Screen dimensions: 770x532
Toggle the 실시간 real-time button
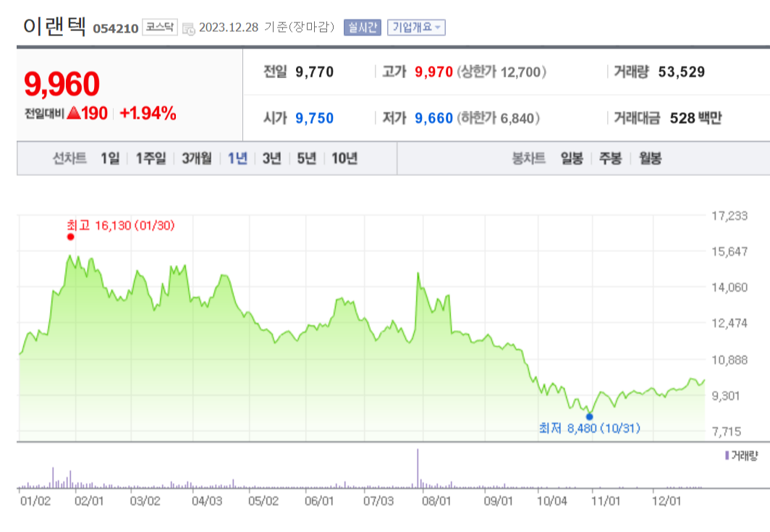(363, 28)
